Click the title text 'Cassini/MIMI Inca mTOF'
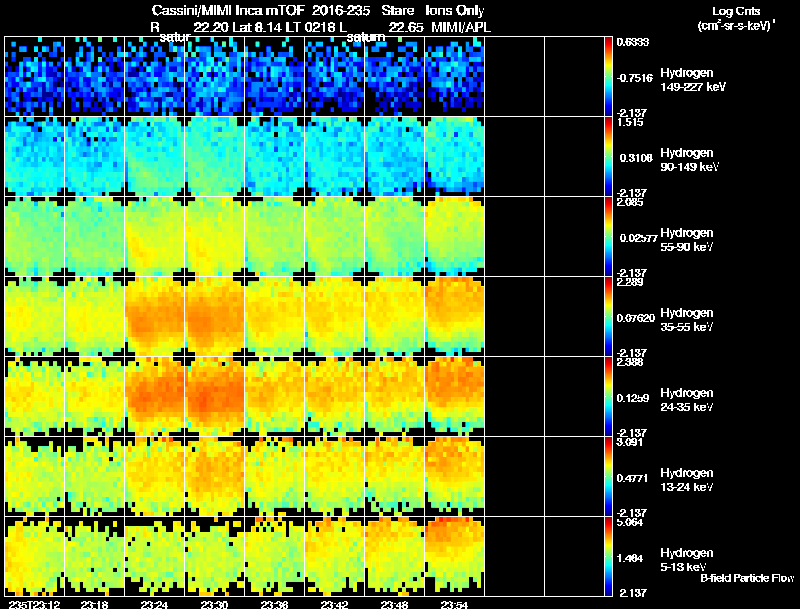 tap(228, 10)
